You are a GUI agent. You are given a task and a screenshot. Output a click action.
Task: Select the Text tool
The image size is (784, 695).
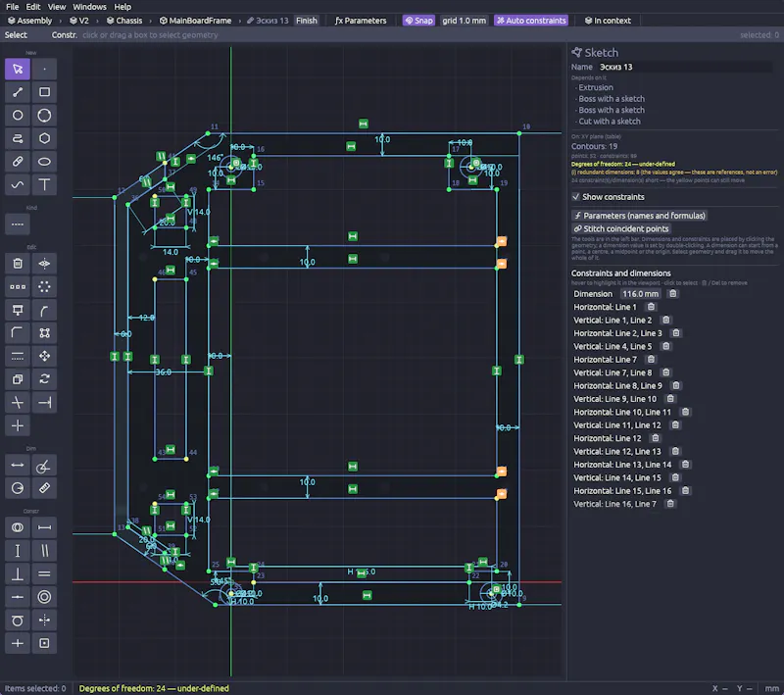(x=44, y=185)
